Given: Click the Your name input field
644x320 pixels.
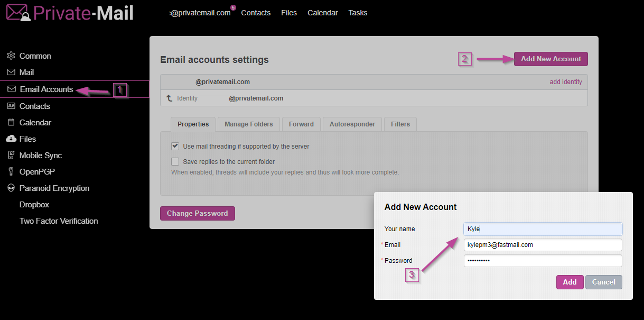Looking at the screenshot, I should point(543,229).
